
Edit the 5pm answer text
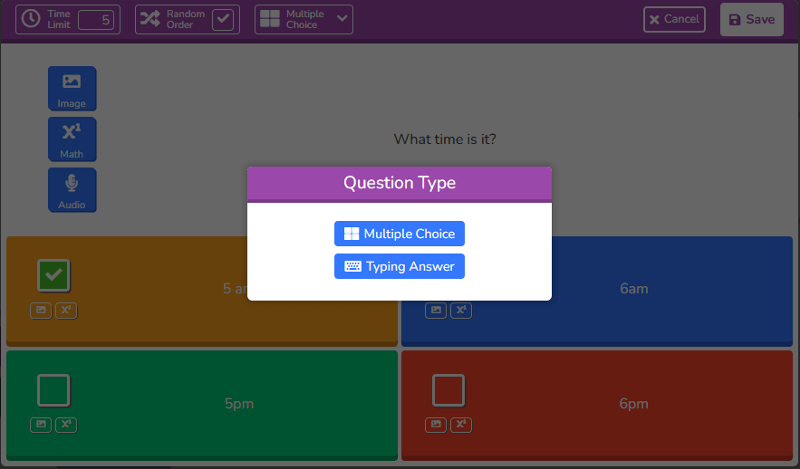click(x=239, y=404)
